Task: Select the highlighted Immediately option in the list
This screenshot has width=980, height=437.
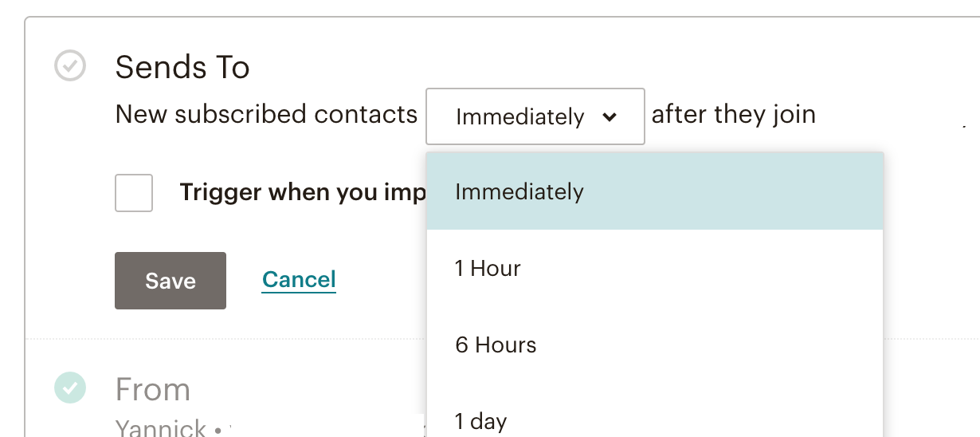Action: 655,191
